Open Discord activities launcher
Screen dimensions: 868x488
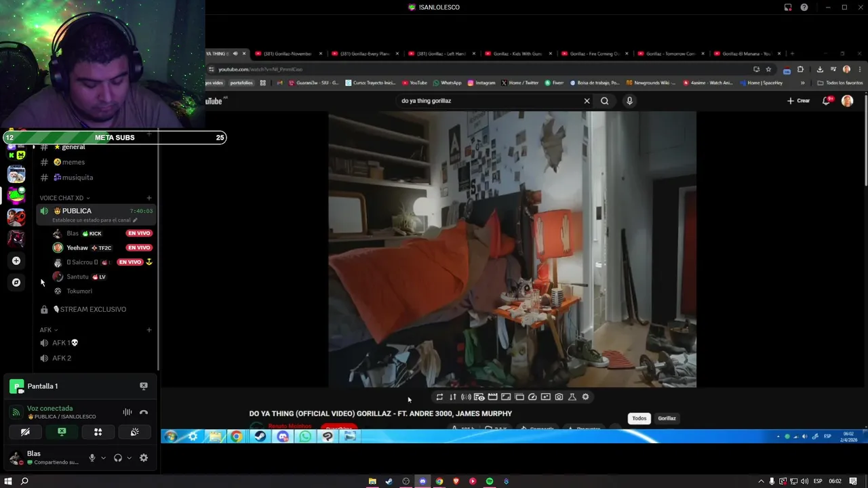98,432
